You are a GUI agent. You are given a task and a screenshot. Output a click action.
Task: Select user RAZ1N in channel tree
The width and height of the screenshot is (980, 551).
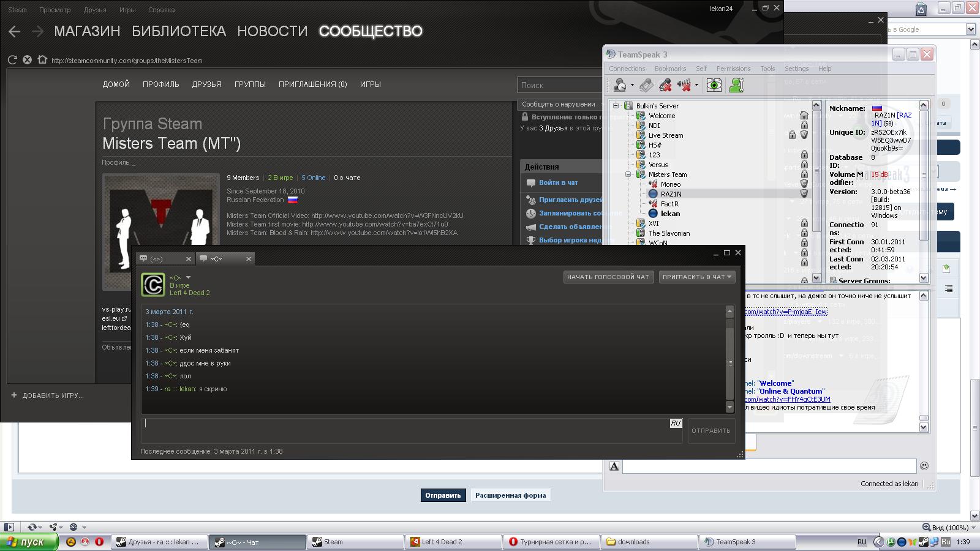(x=671, y=194)
